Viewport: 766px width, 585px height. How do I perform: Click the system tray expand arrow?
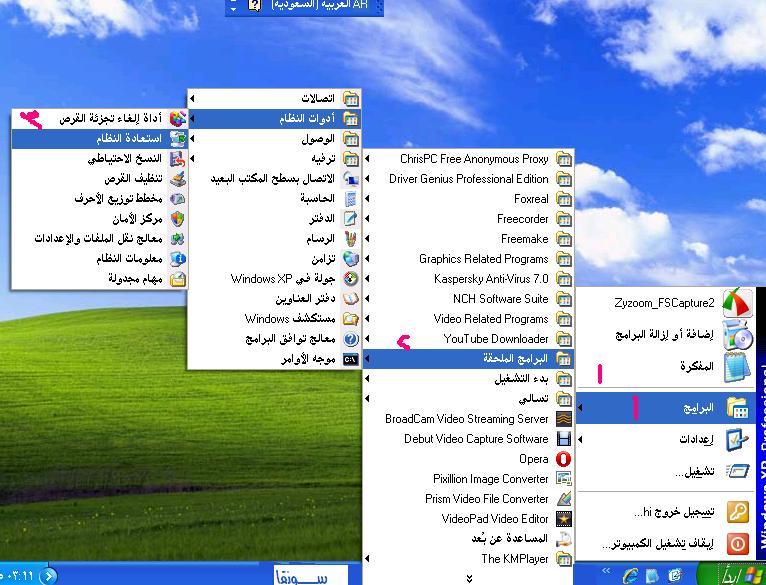click(48, 576)
